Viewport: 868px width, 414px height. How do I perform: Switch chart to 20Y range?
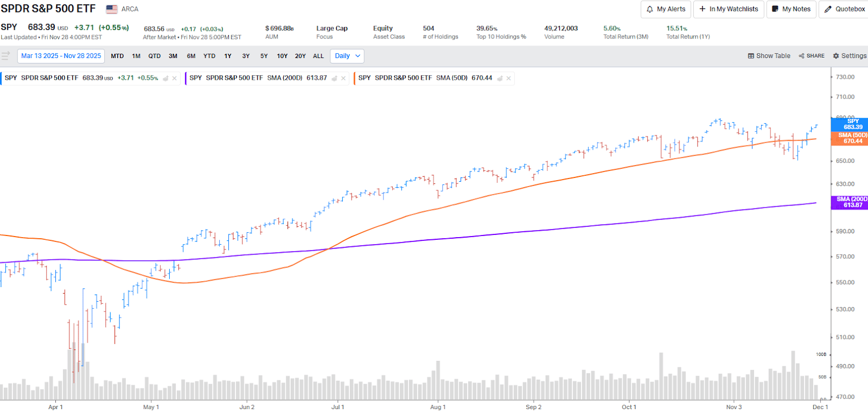tap(301, 56)
